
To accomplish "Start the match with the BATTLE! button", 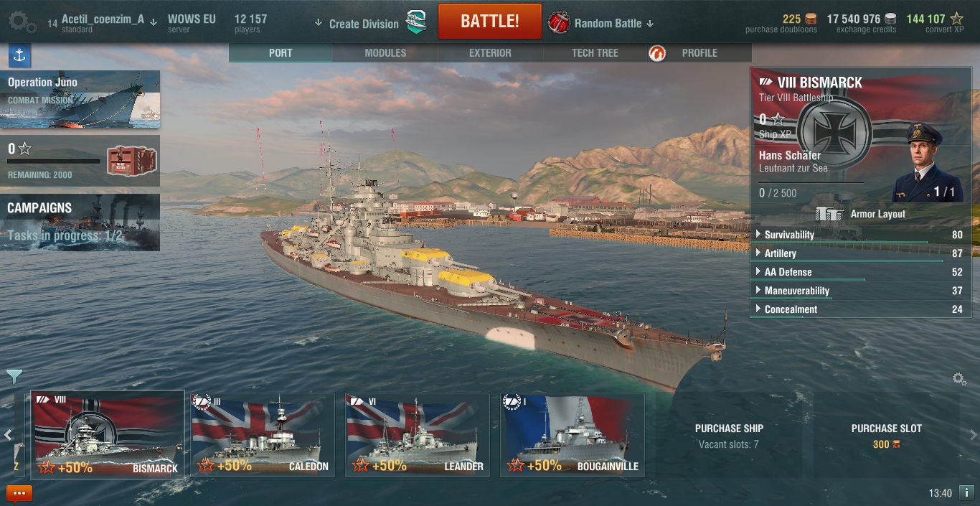I will tap(489, 21).
